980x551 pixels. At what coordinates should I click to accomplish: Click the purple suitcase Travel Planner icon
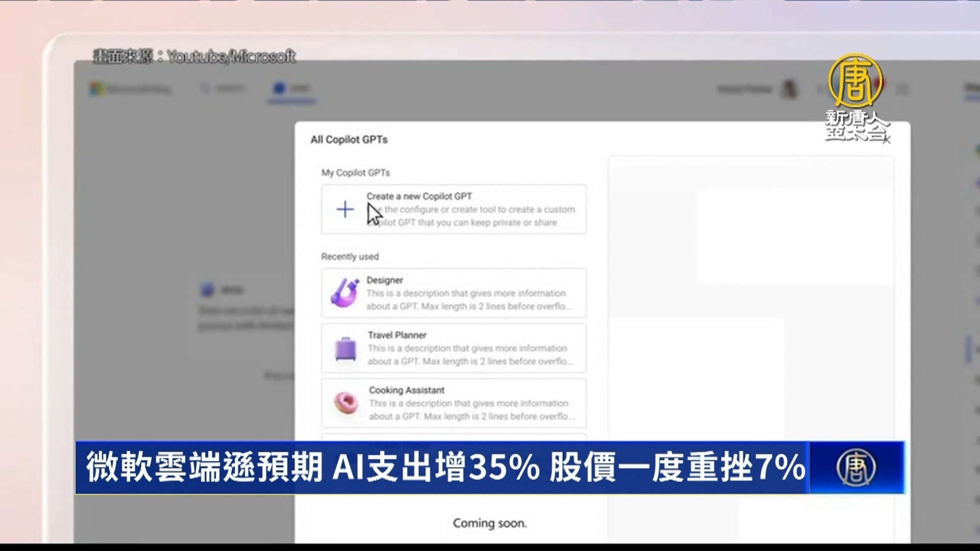[345, 349]
